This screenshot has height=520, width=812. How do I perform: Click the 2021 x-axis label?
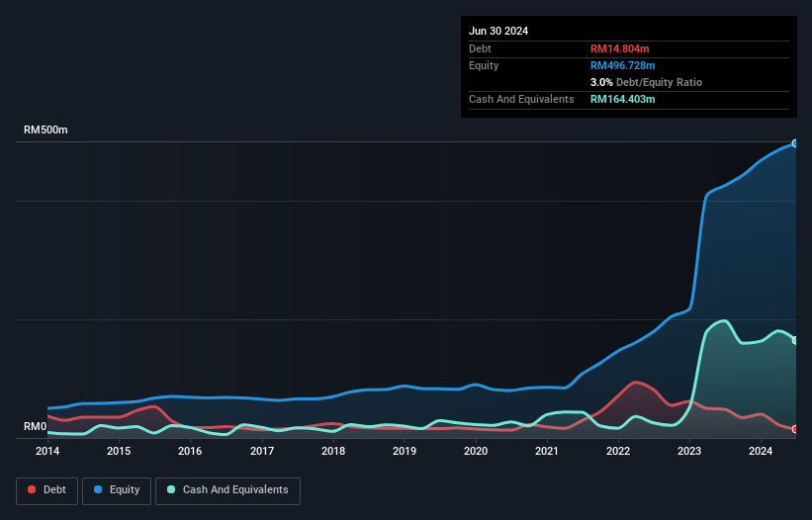click(x=547, y=451)
